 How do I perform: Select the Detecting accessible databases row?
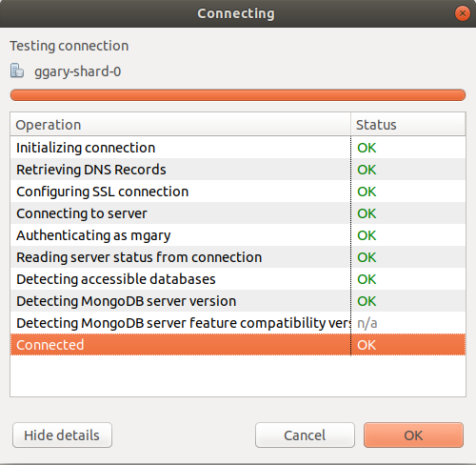point(238,279)
